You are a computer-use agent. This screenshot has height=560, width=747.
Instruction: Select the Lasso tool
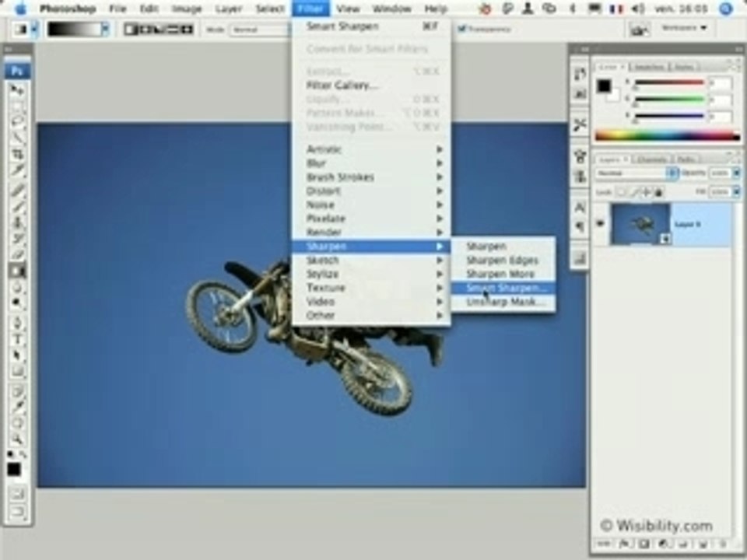tap(17, 121)
